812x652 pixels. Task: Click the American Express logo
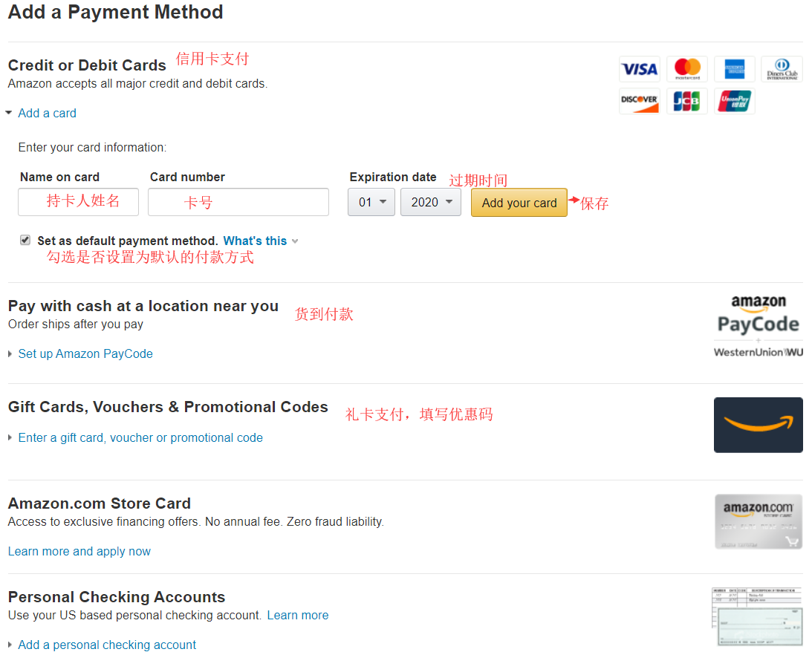(734, 69)
